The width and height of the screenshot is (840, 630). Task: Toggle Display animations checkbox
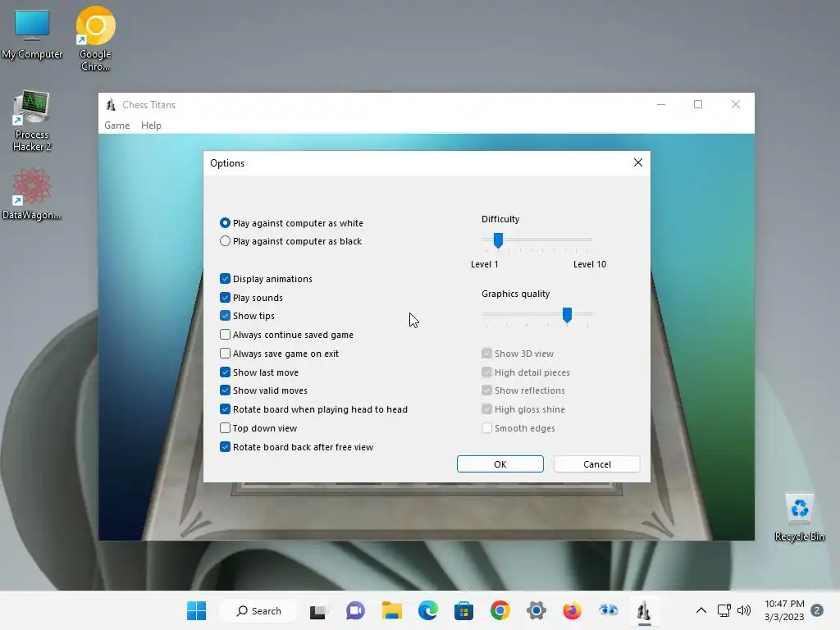click(x=225, y=279)
